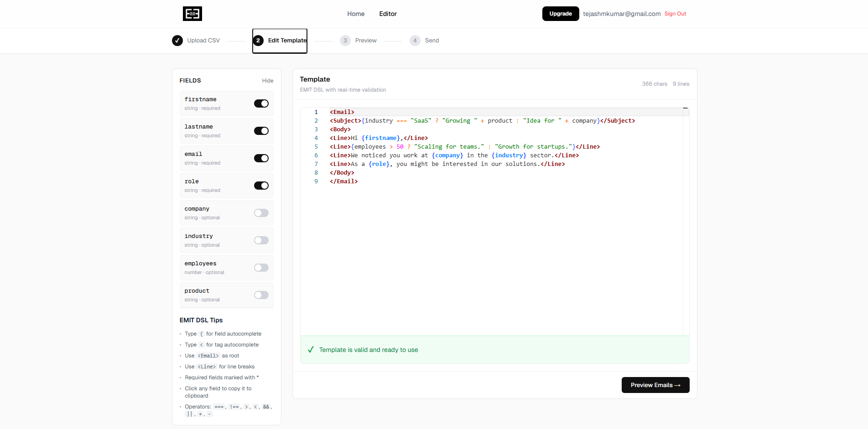Click the === operator badge in tips
This screenshot has height=429, width=868.
[219, 406]
